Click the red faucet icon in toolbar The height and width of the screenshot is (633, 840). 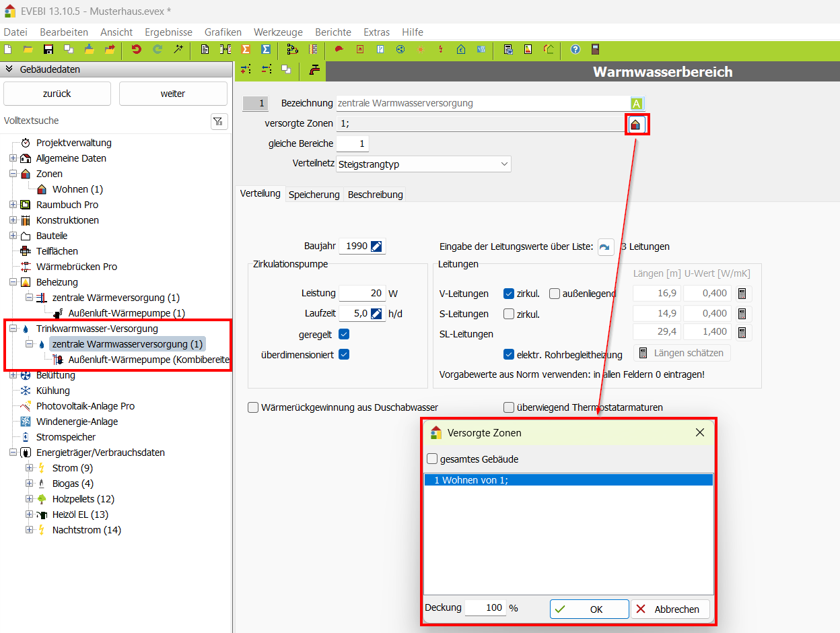click(314, 69)
